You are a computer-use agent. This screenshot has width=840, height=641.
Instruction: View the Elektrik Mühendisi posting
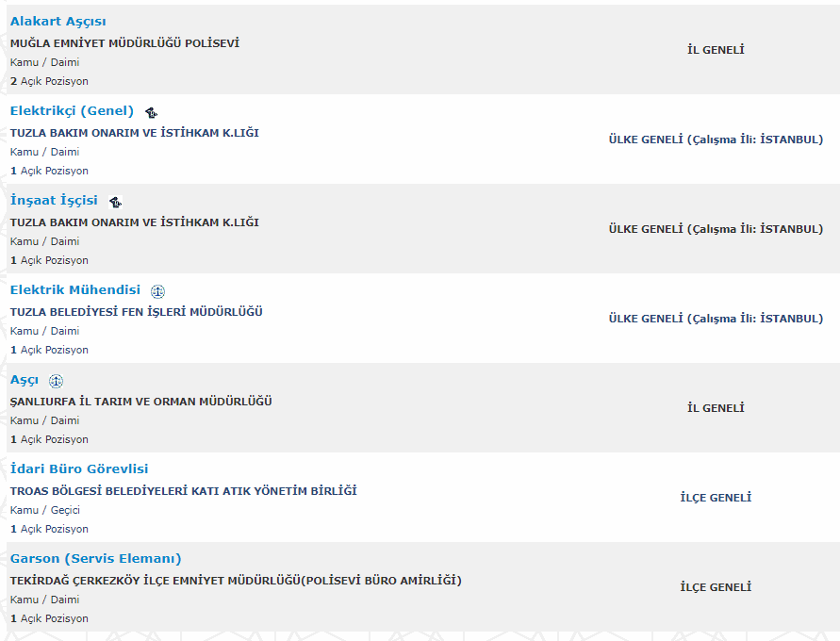(x=74, y=289)
